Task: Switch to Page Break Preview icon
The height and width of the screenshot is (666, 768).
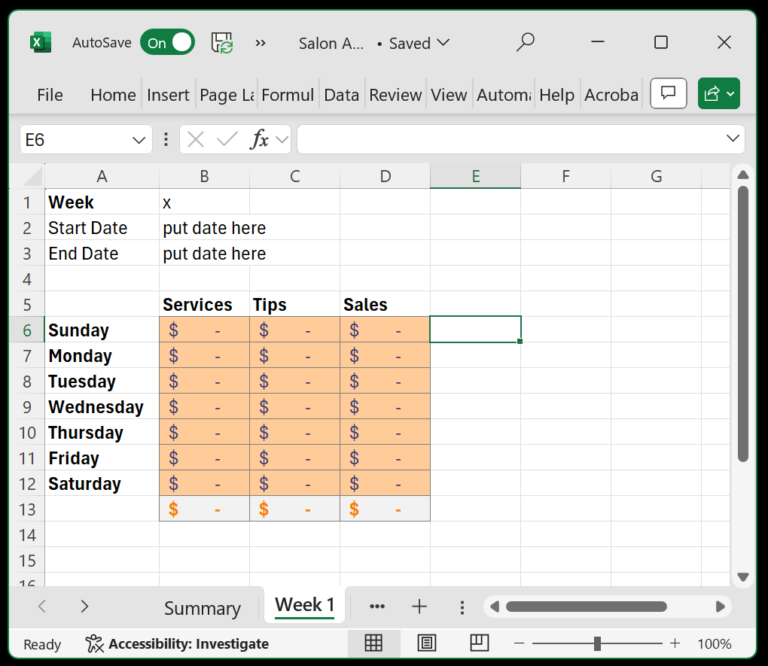Action: point(479,643)
